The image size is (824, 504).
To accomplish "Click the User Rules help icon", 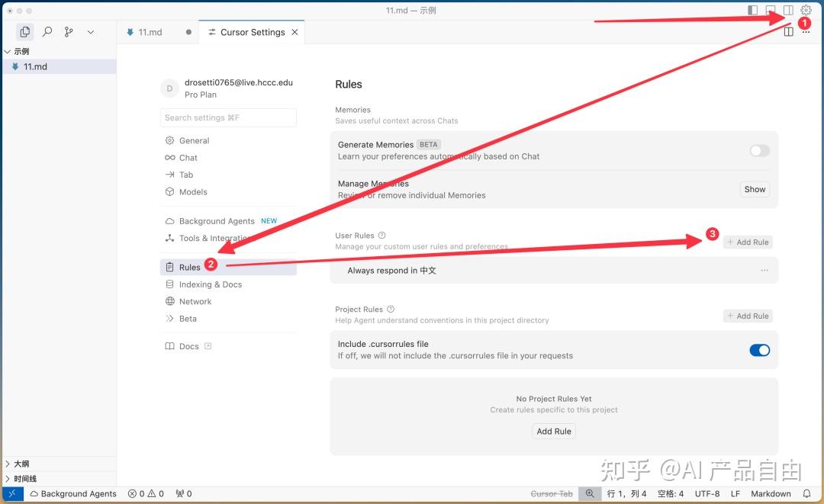I will point(382,235).
